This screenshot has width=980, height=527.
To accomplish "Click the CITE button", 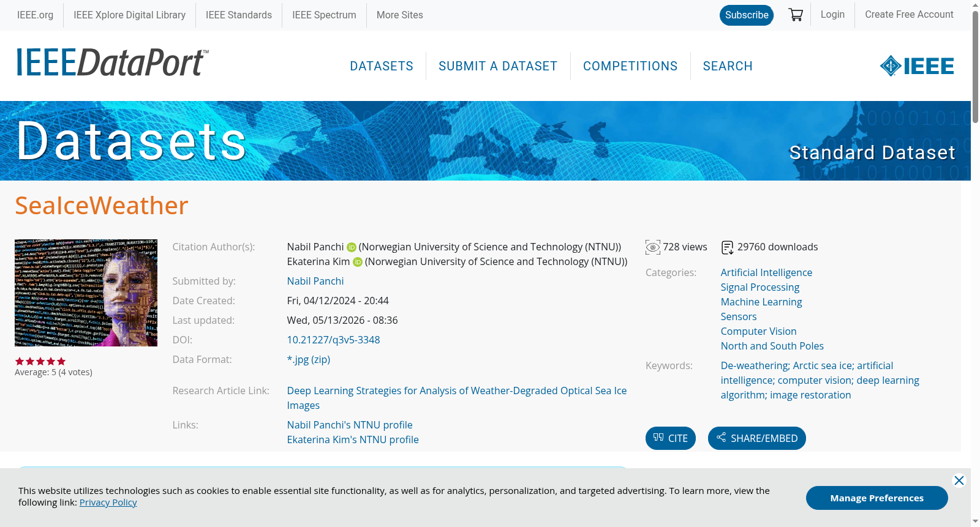I will (671, 438).
